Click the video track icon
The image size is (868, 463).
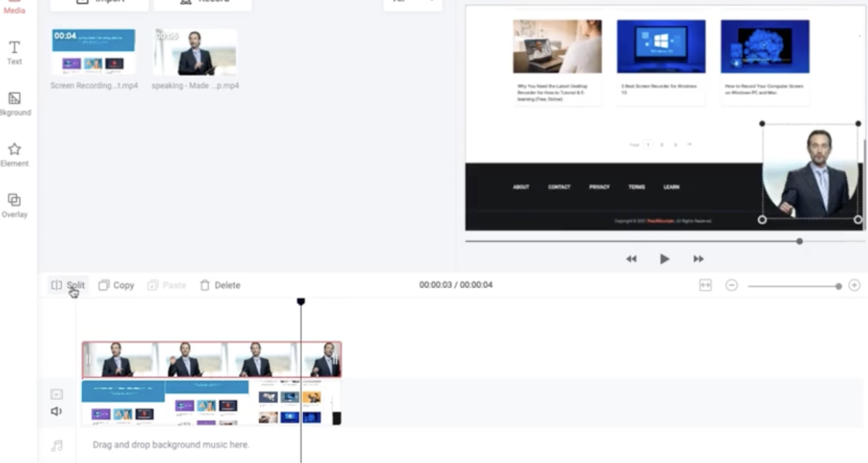coord(56,394)
